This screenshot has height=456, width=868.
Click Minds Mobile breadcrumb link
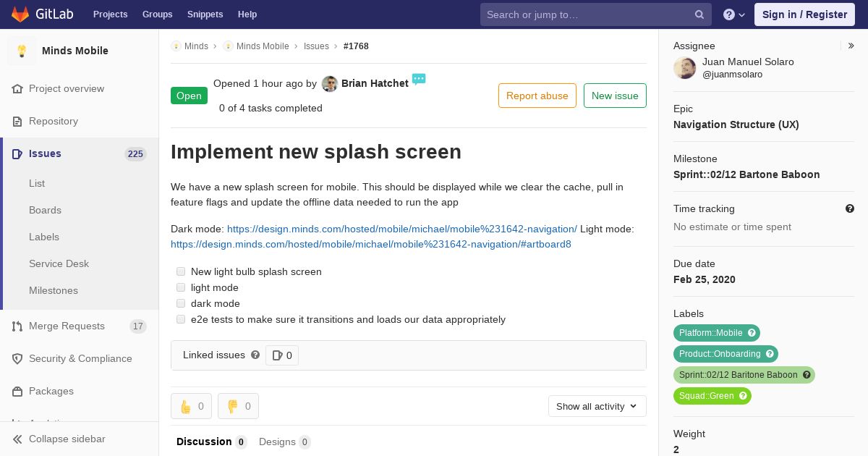click(x=263, y=46)
